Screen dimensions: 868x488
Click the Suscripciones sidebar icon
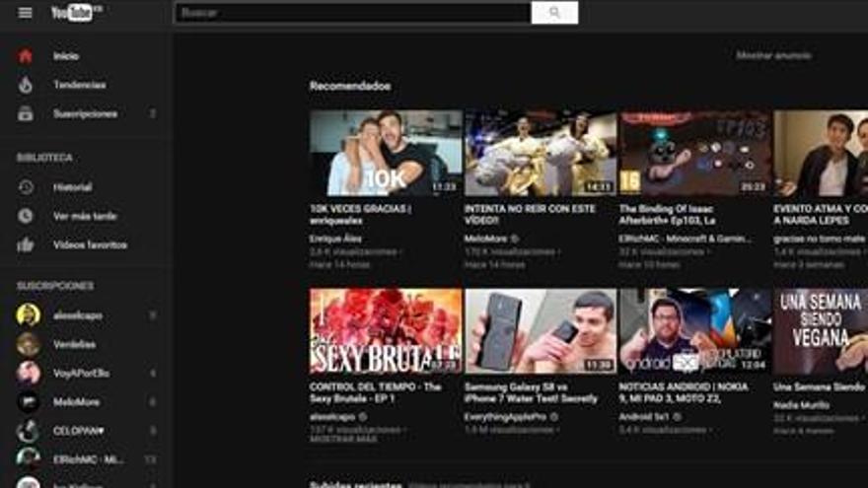tap(26, 113)
